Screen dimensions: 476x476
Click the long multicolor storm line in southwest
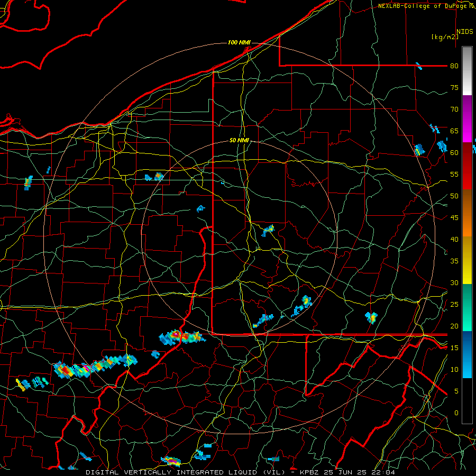(95, 367)
